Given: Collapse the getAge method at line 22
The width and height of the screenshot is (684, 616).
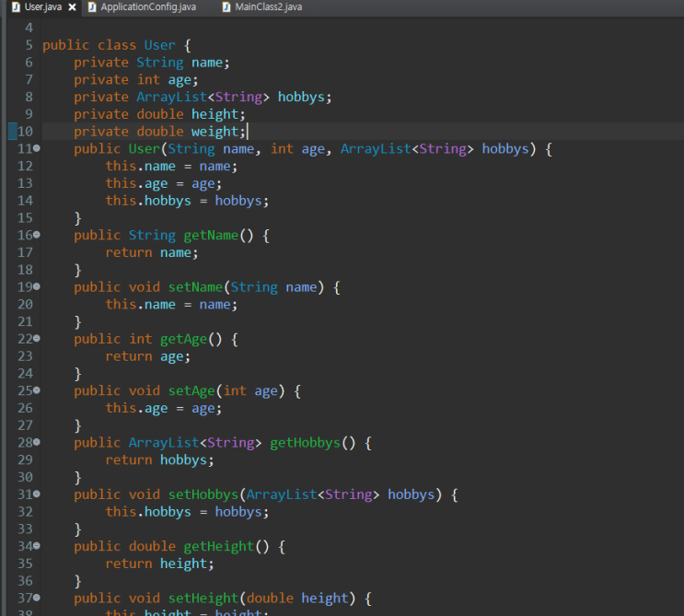Looking at the screenshot, I should click(37, 338).
